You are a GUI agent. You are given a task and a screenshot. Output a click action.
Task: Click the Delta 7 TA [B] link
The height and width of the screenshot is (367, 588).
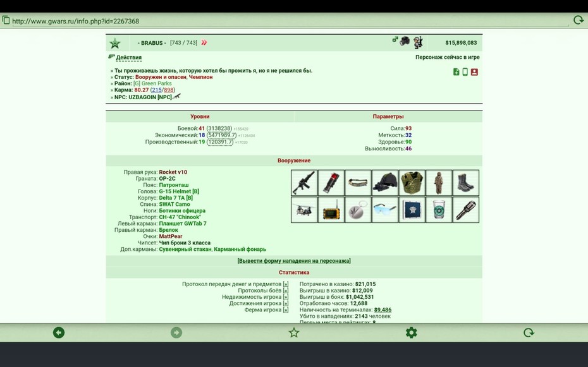[x=176, y=198]
